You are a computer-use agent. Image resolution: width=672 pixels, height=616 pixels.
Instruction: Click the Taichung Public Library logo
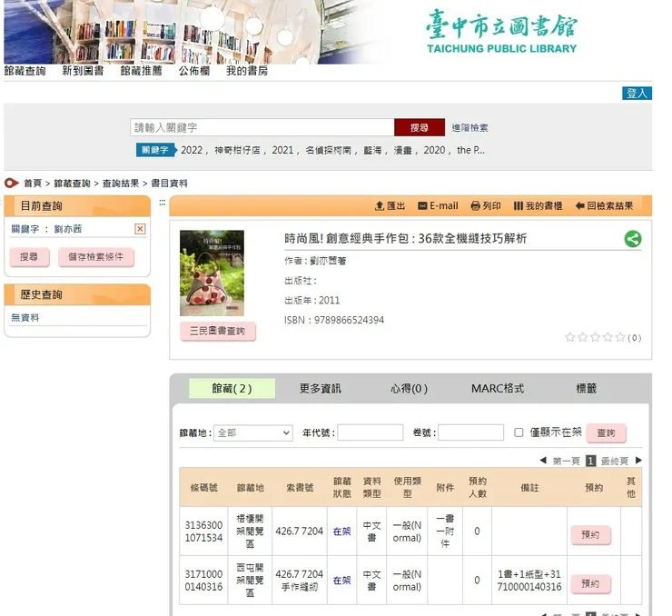click(x=501, y=33)
